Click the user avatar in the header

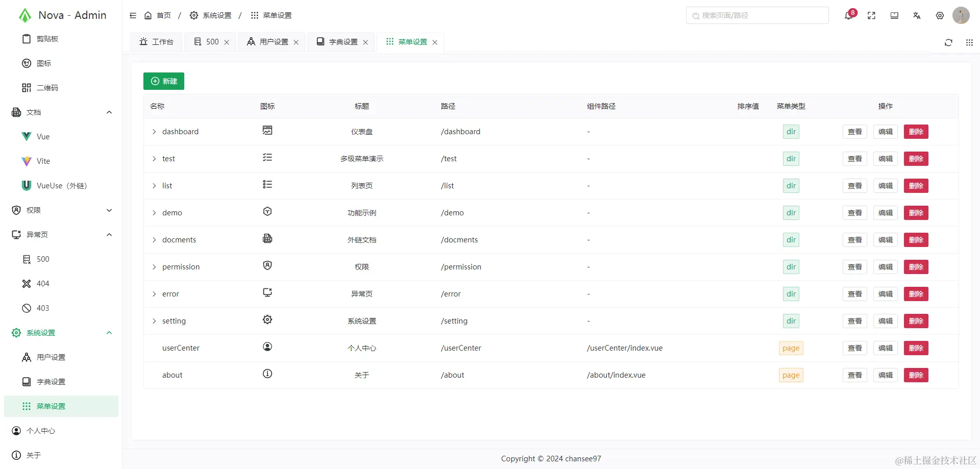pyautogui.click(x=961, y=15)
